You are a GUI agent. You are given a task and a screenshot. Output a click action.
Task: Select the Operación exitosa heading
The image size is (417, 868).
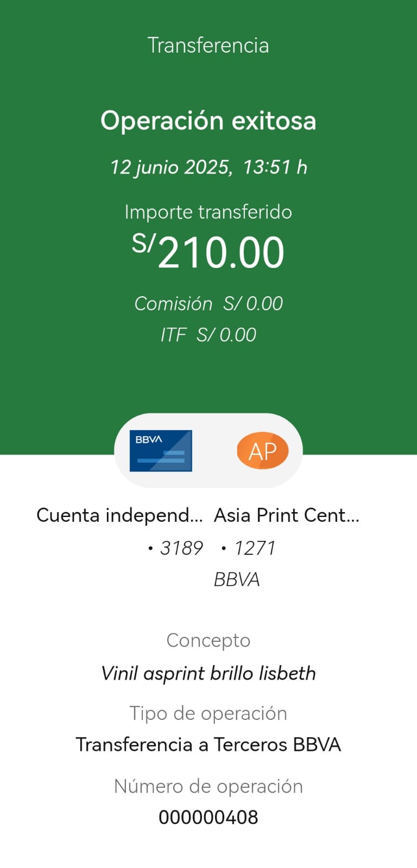click(208, 120)
